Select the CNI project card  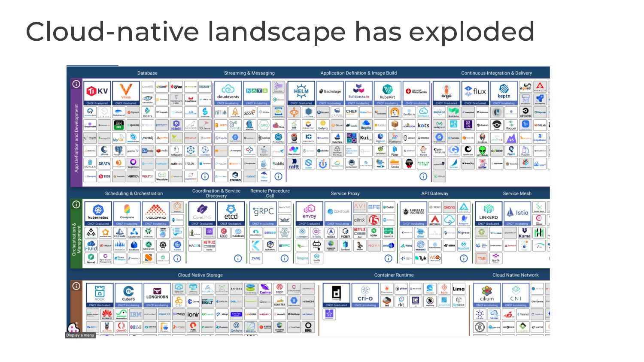516,295
